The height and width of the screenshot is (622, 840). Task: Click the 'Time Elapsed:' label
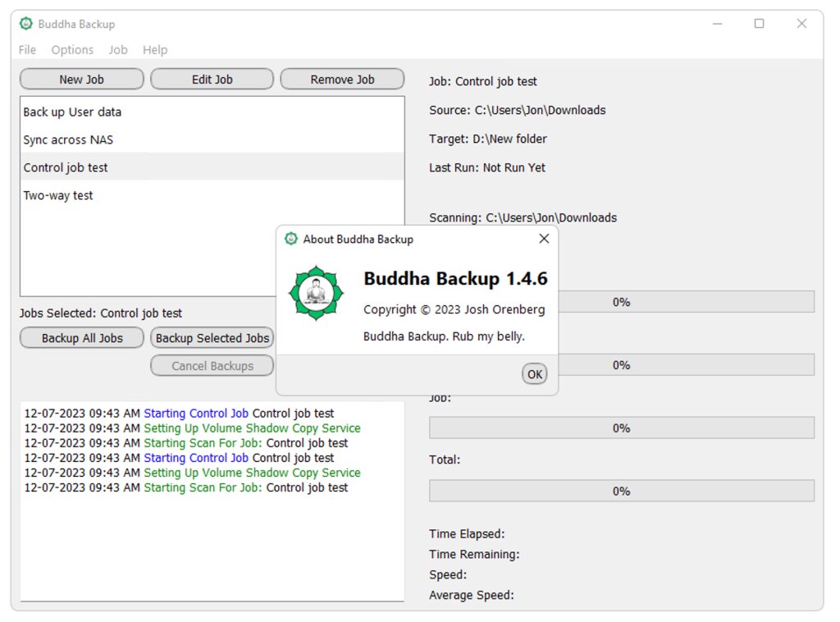pos(467,534)
